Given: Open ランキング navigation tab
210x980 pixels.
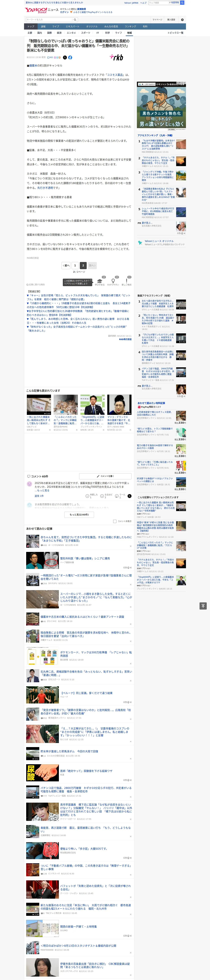Looking at the screenshot, I should point(130,27).
